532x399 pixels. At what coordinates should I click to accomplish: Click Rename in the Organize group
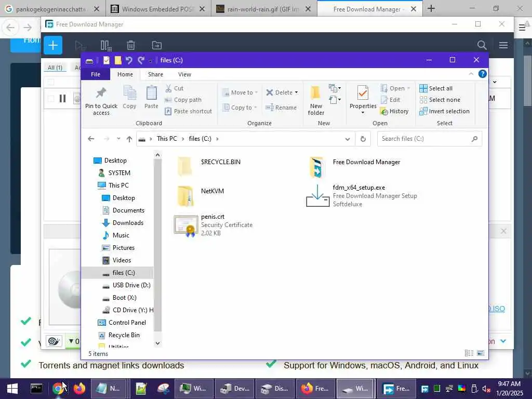pyautogui.click(x=281, y=108)
